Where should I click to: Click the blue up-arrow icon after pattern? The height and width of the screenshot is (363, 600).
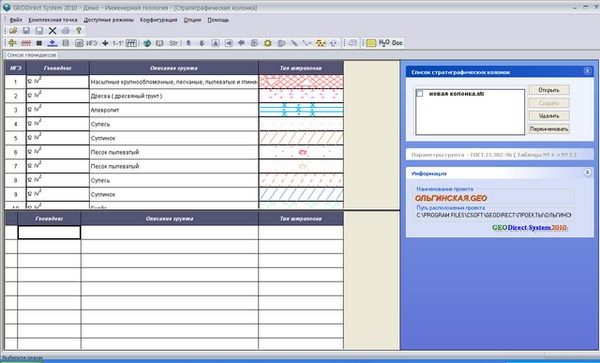click(x=333, y=43)
